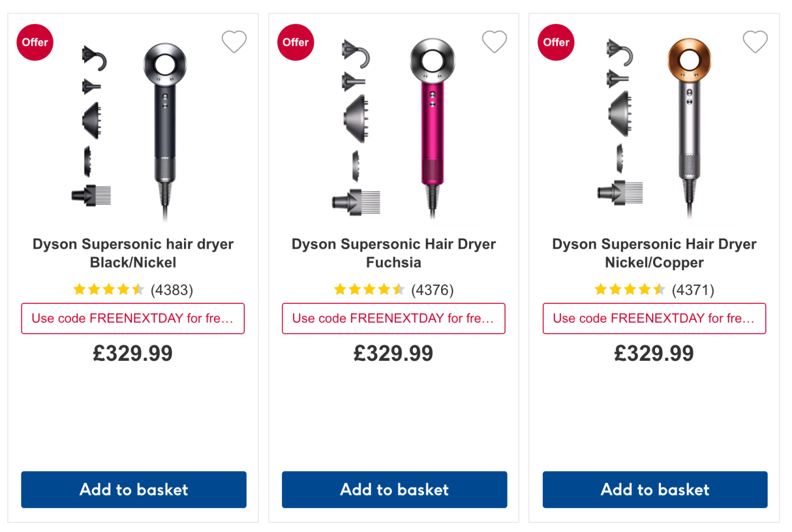
Task: Favourite the Nickel/Copper Supersonic dryer
Action: (755, 41)
